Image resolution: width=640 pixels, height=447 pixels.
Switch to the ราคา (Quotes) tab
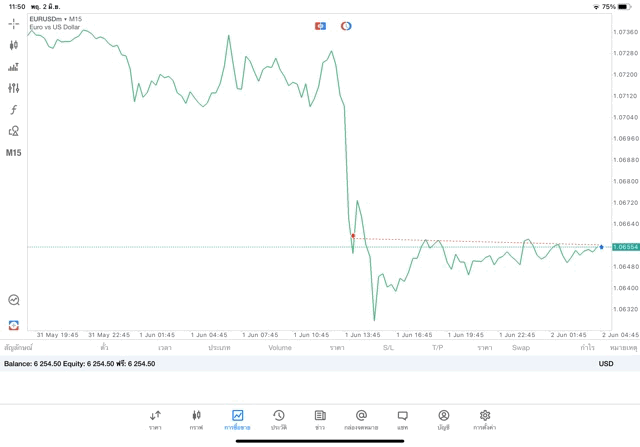pyautogui.click(x=155, y=419)
